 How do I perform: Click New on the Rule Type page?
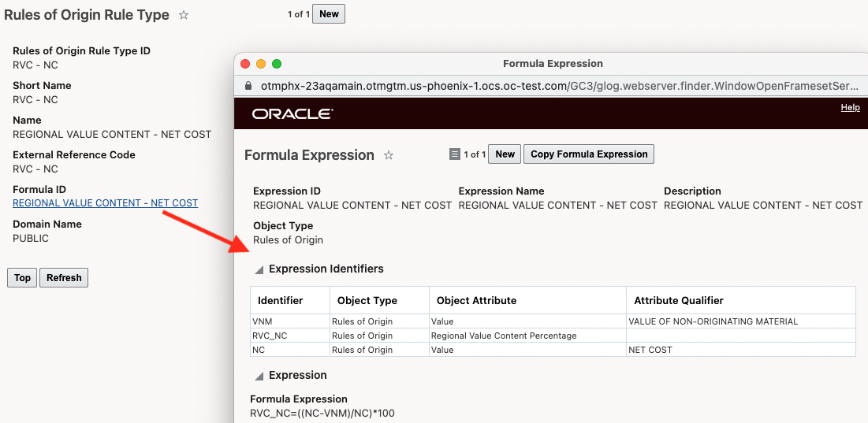[x=329, y=14]
